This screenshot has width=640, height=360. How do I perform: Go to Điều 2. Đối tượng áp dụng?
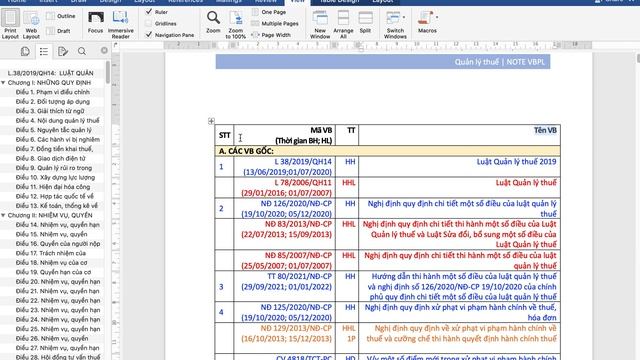point(53,101)
